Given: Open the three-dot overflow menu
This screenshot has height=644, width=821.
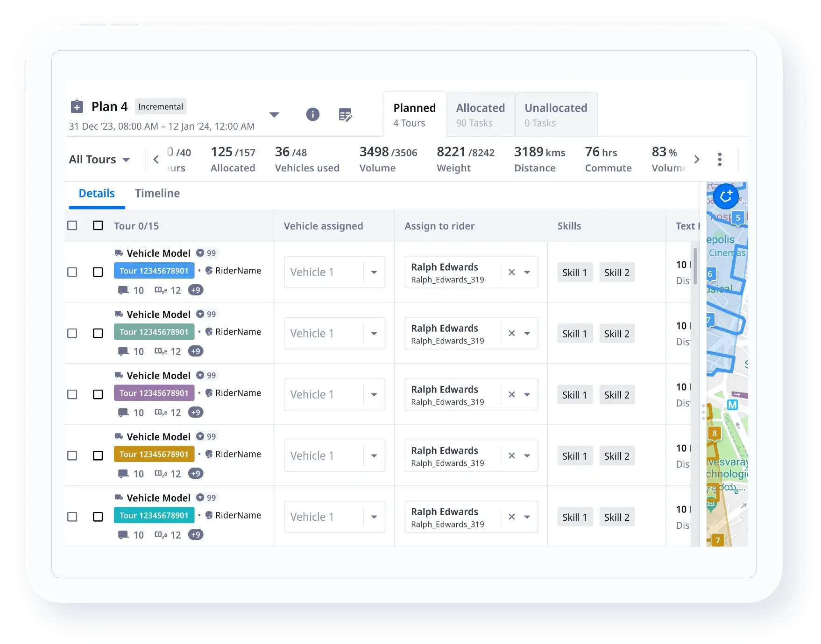Looking at the screenshot, I should (x=720, y=159).
